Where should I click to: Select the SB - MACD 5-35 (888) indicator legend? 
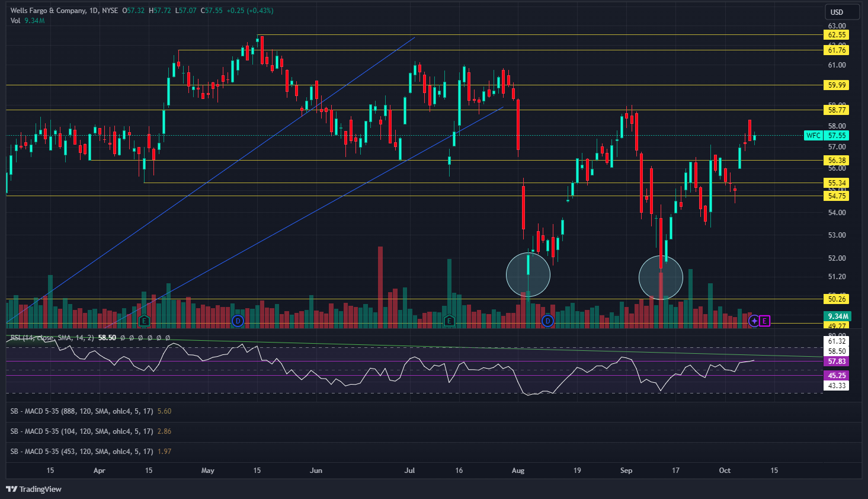[82, 411]
